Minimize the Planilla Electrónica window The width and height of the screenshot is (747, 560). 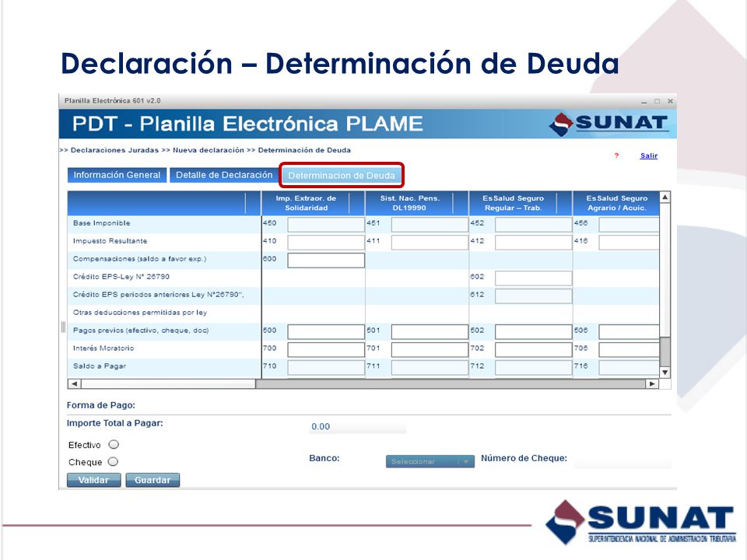click(644, 101)
